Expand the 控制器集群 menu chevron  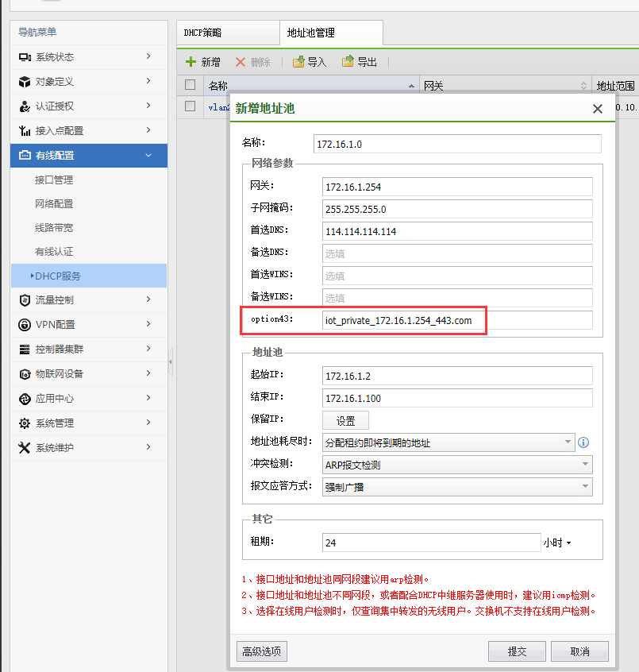tap(148, 349)
